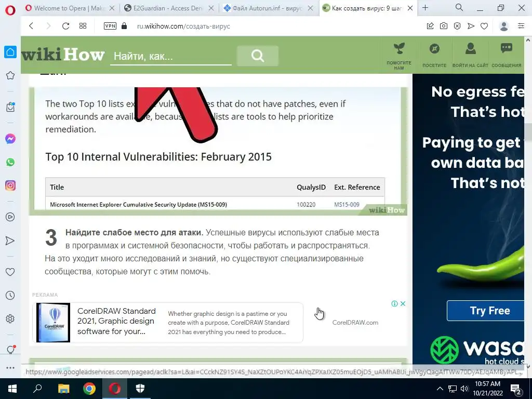Click the wikiHow logo
Screen dimensions: 532x399
63,55
